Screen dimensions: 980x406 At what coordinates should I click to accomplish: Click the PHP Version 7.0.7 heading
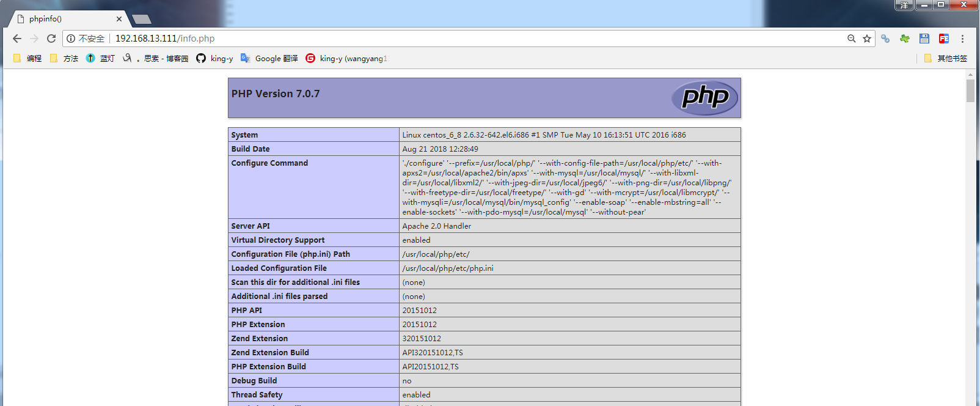point(276,94)
